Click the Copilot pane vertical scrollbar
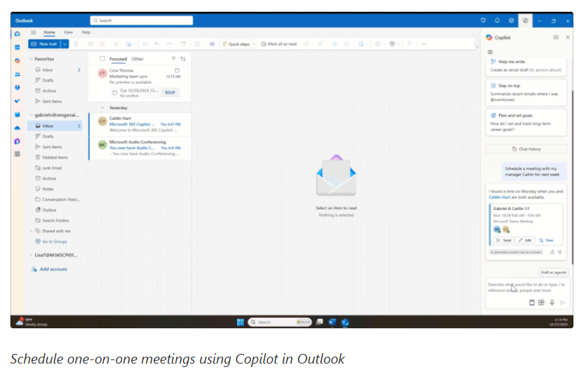Viewport: 588px width, 374px height. pos(572,176)
